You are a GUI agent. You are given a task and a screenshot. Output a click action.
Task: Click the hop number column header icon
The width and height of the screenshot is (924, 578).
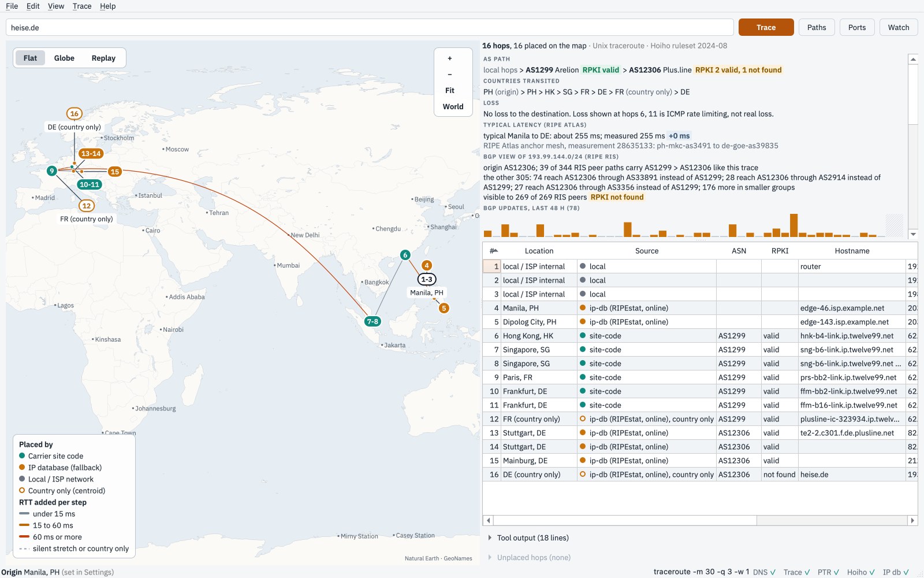click(493, 251)
